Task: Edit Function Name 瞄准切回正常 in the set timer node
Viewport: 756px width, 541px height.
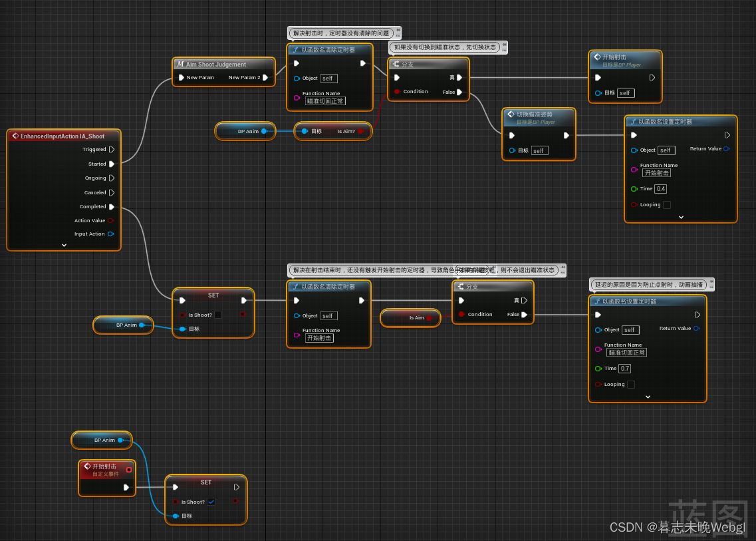Action: pyautogui.click(x=627, y=353)
